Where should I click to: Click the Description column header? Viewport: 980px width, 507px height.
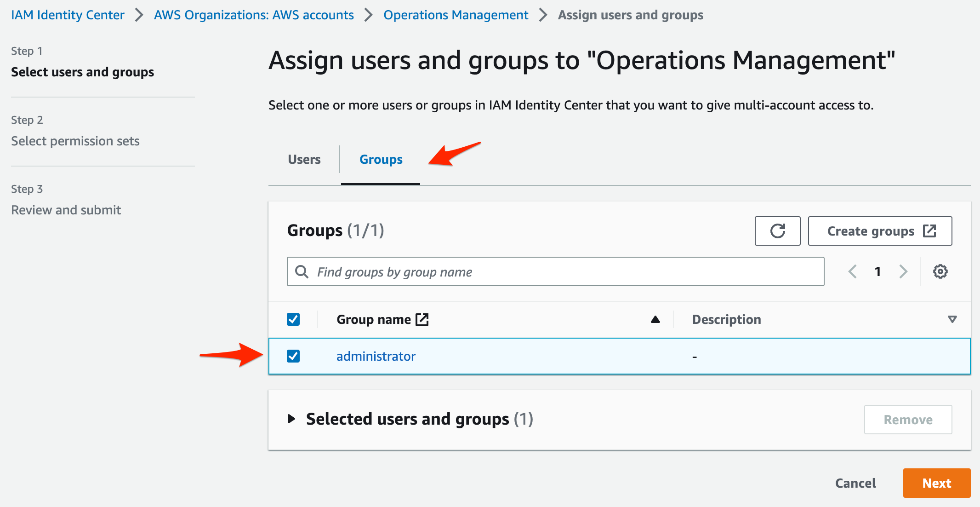727,319
